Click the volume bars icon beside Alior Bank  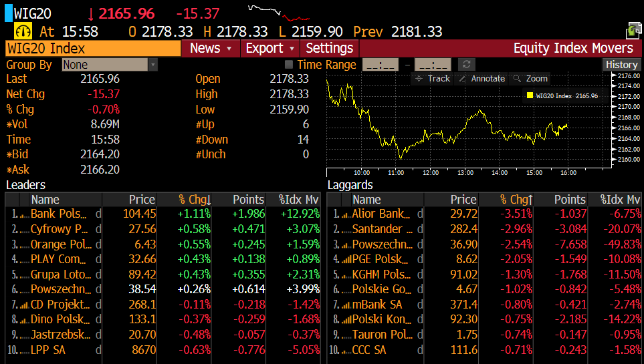pos(346,214)
